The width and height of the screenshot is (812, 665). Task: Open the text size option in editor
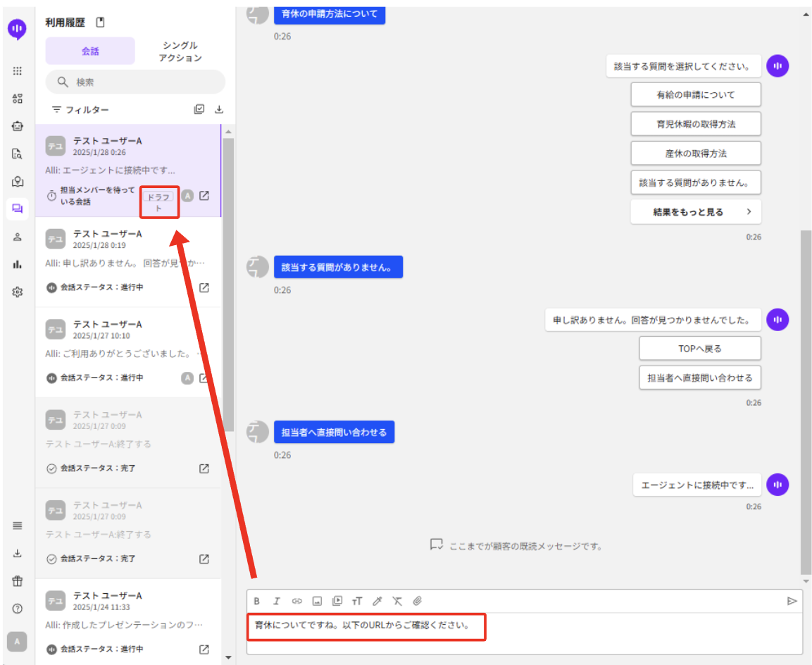357,601
